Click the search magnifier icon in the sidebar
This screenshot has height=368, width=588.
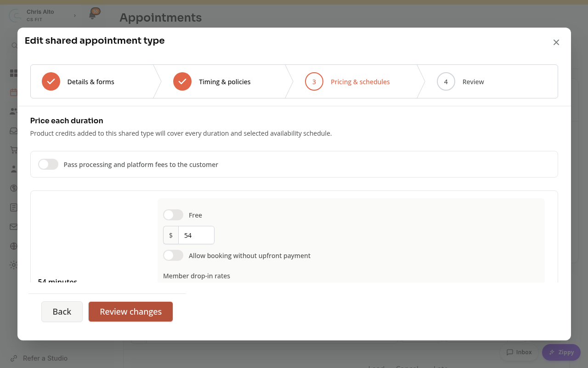(x=14, y=46)
